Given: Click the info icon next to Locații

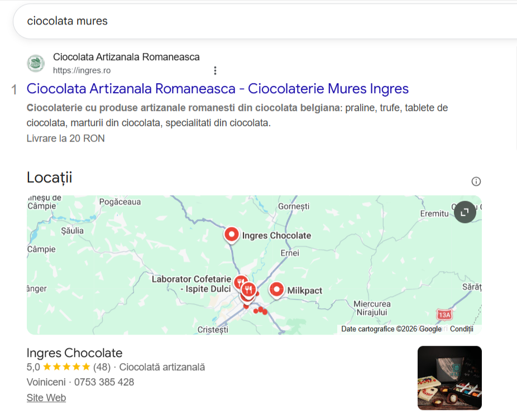Looking at the screenshot, I should 476,181.
